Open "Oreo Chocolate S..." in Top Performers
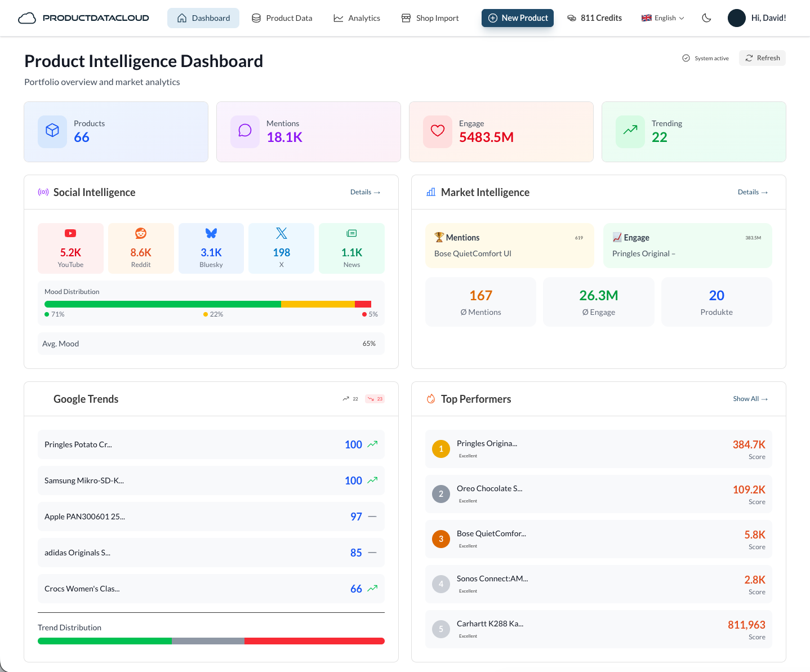This screenshot has height=672, width=810. tap(489, 488)
